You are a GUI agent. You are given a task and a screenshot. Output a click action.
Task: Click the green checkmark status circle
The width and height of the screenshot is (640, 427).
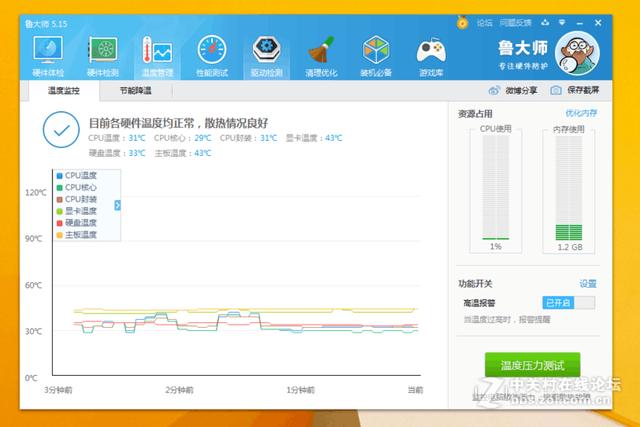61,130
